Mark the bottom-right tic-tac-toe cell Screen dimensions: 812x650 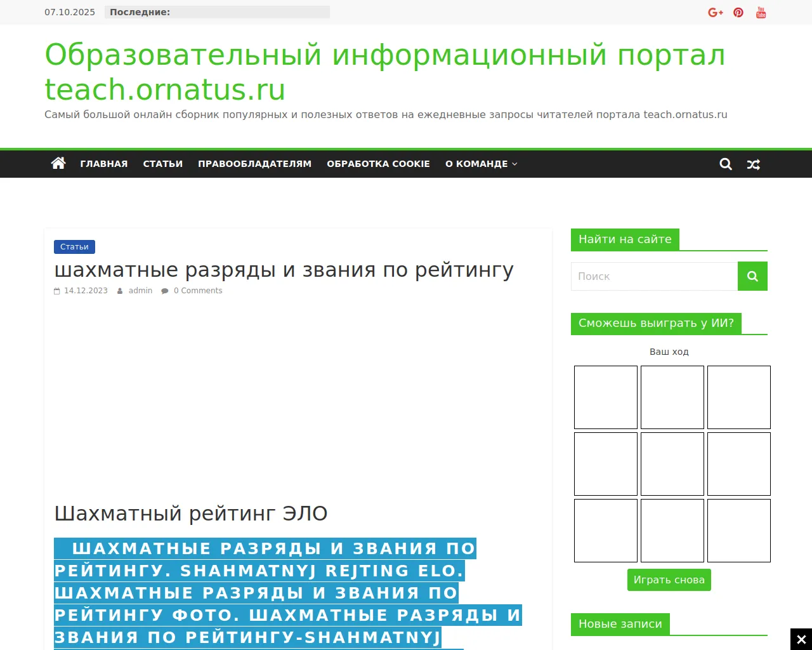coord(739,531)
